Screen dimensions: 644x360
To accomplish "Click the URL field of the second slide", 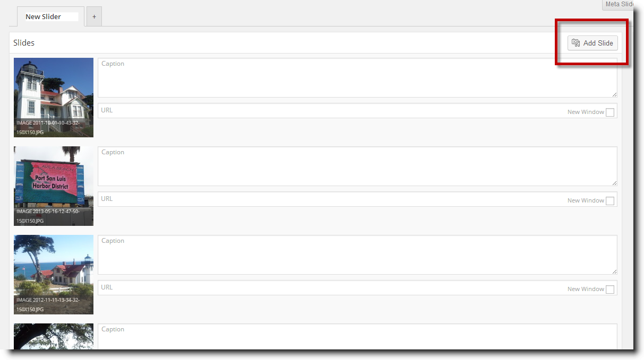I will coord(332,199).
